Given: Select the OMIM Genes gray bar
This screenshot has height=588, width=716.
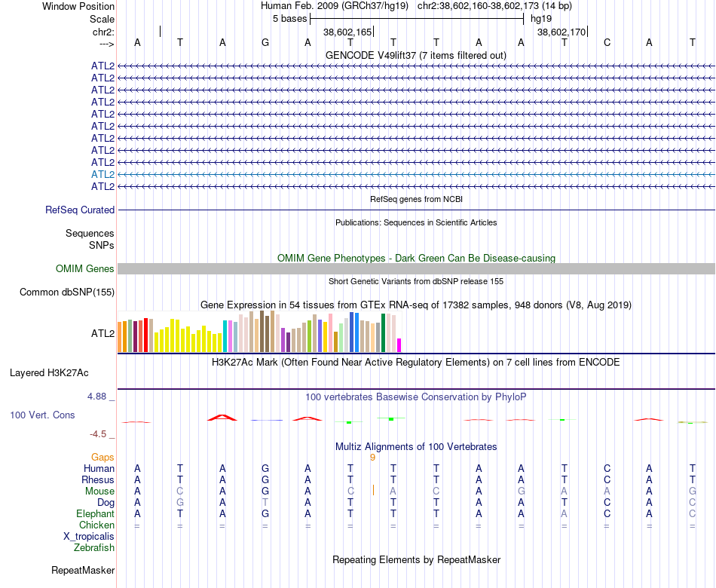Looking at the screenshot, I should [416, 268].
